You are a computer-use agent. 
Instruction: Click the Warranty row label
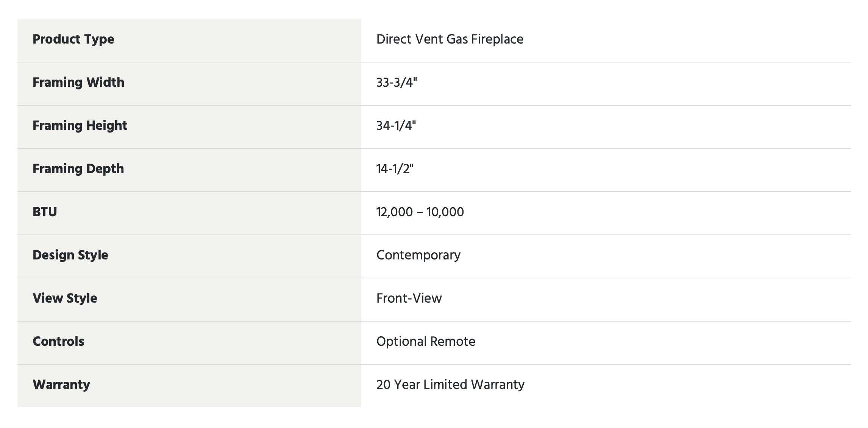[x=61, y=385]
